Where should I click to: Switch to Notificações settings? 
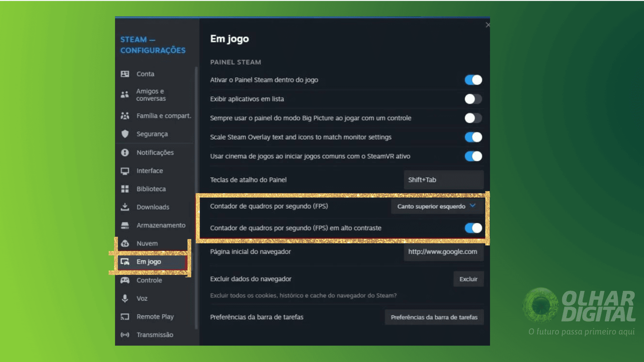(x=155, y=153)
